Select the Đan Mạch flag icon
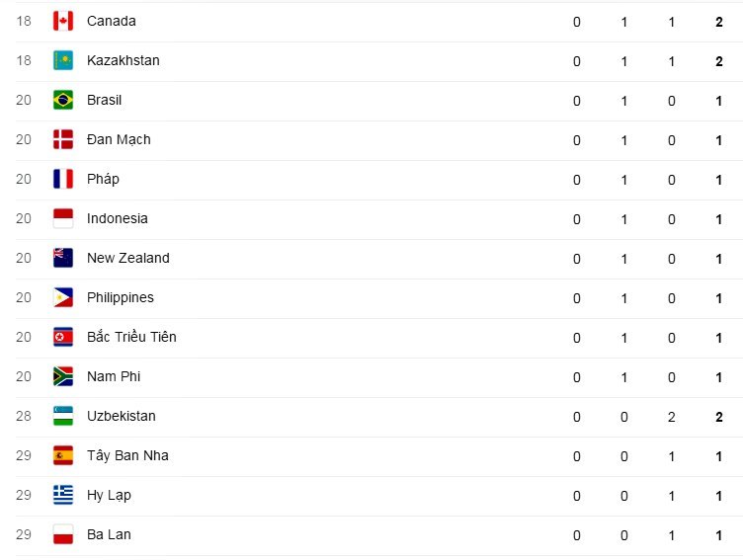743x560 pixels. (x=63, y=139)
